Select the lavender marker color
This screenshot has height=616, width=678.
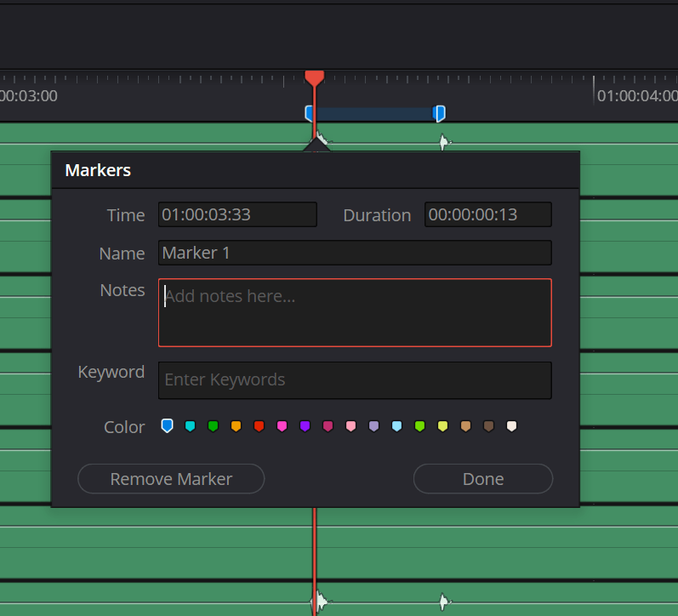click(373, 426)
